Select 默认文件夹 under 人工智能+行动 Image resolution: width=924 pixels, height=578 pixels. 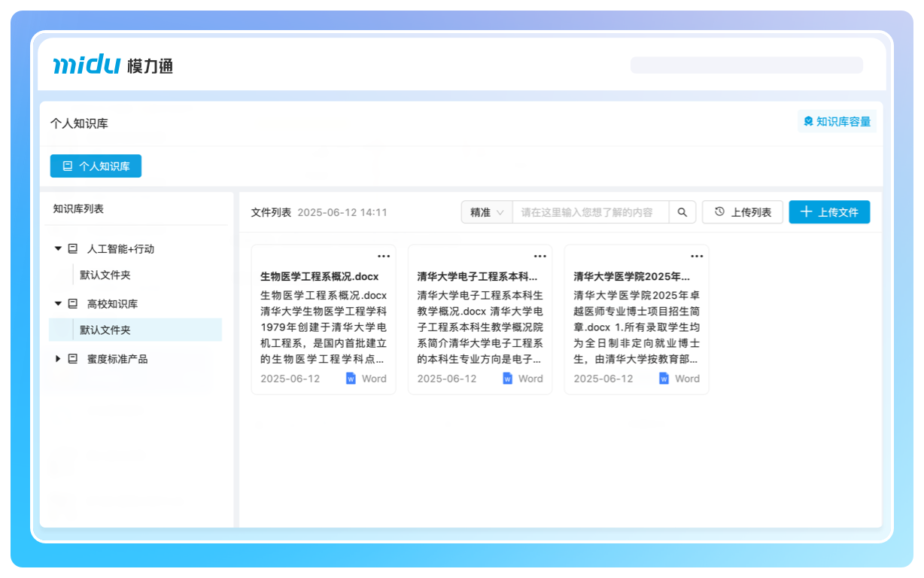[105, 275]
